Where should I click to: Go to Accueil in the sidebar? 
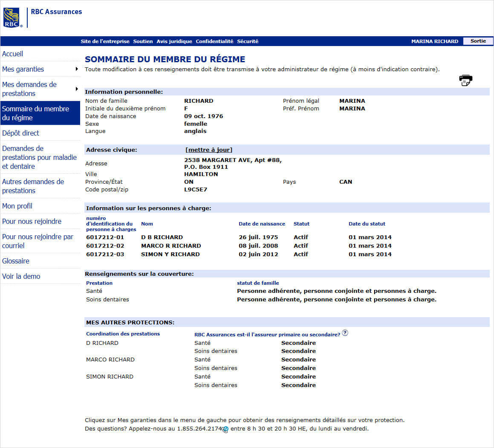(x=13, y=54)
